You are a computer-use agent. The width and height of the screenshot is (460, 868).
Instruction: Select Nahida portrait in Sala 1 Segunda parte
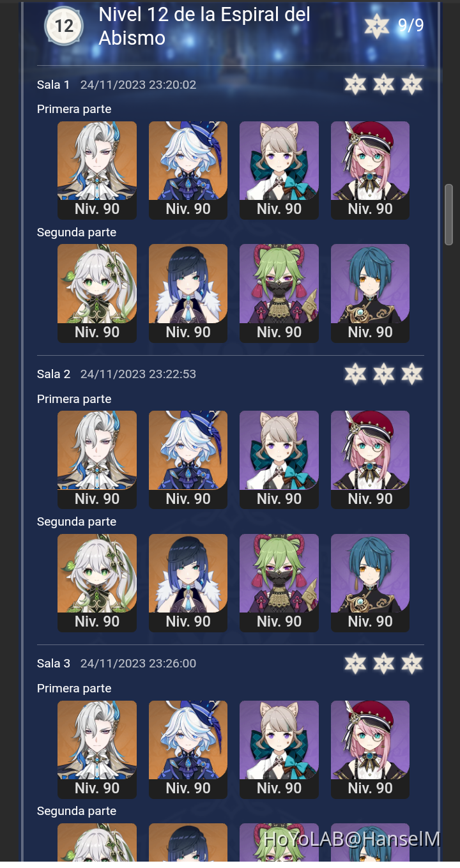(x=97, y=293)
